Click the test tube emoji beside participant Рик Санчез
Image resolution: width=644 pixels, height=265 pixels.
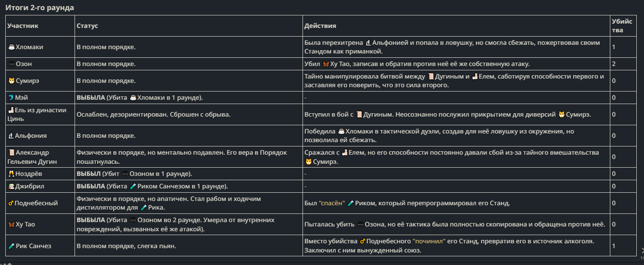(x=12, y=246)
